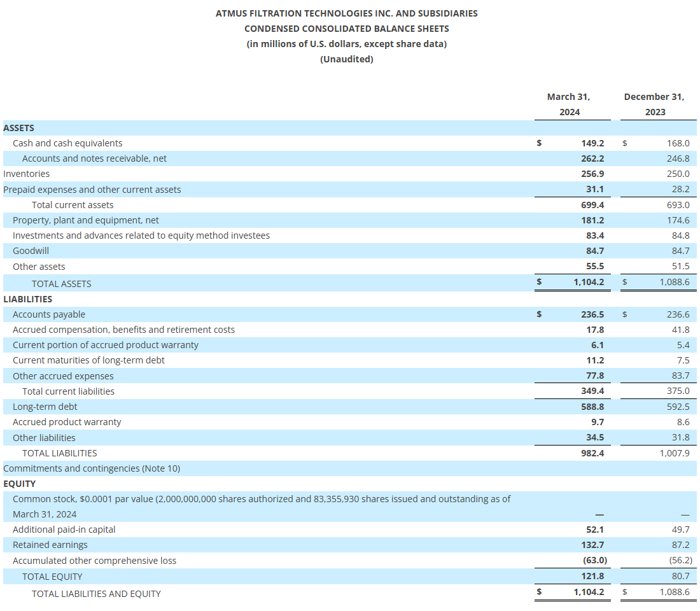Select the Inventories row label
The width and height of the screenshot is (700, 611).
pyautogui.click(x=26, y=174)
